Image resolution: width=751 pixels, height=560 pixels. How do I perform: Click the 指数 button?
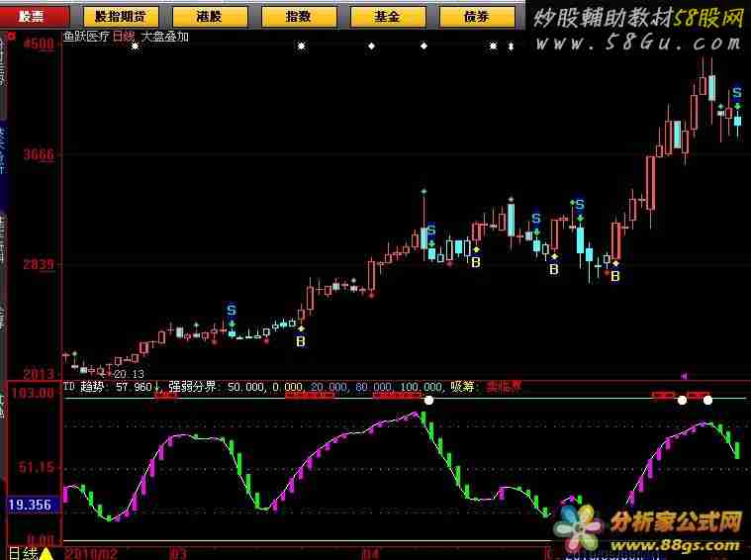[299, 17]
